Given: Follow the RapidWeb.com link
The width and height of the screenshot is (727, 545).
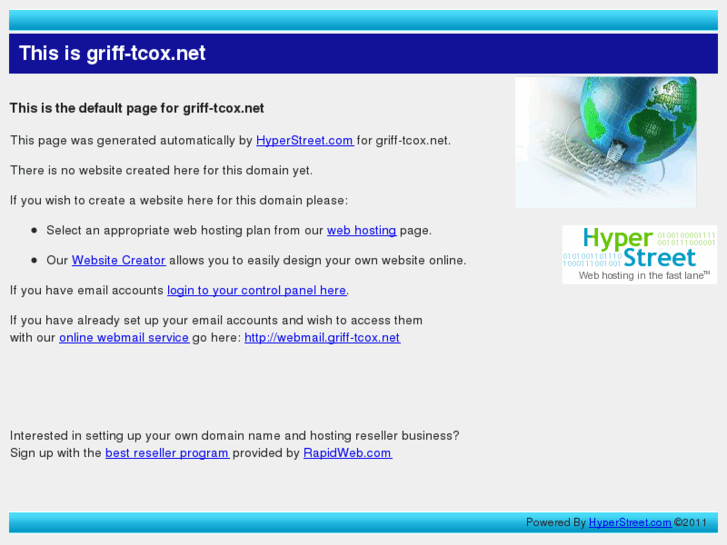Looking at the screenshot, I should 347,453.
